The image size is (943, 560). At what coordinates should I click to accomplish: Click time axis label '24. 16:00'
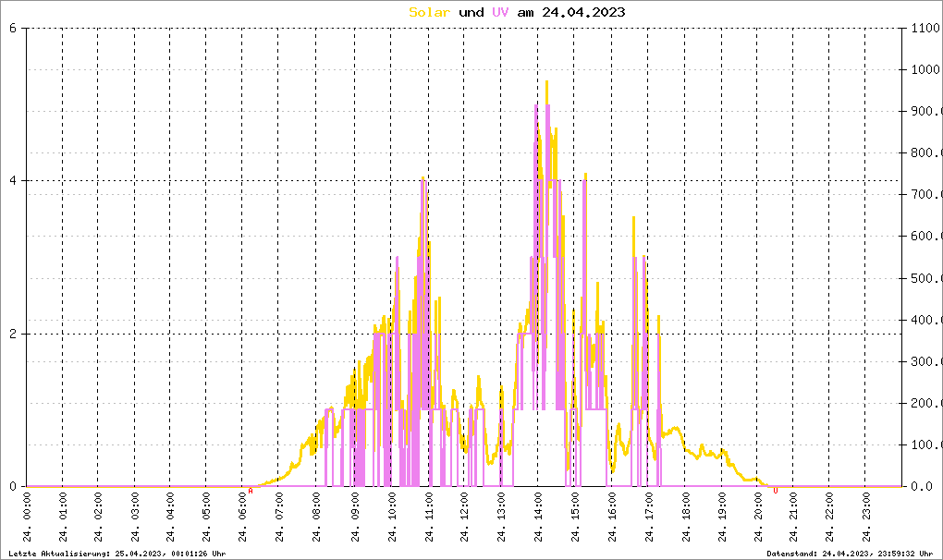(612, 517)
